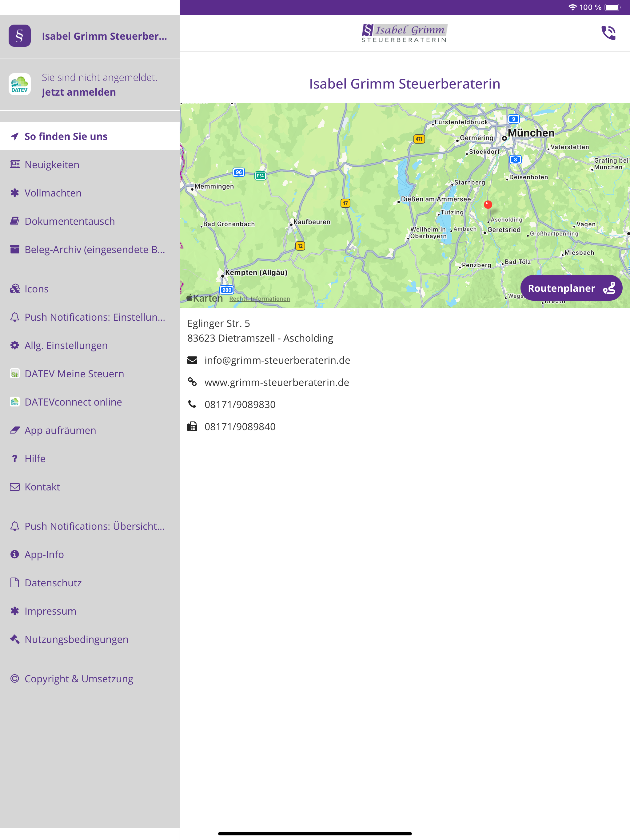Open the Hilfe menu entry
The width and height of the screenshot is (630, 840).
pyautogui.click(x=90, y=459)
